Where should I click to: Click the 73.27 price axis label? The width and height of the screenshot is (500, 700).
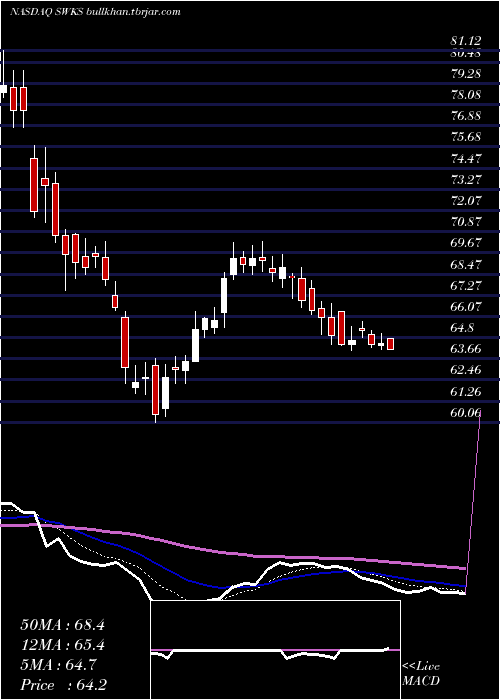click(x=466, y=179)
